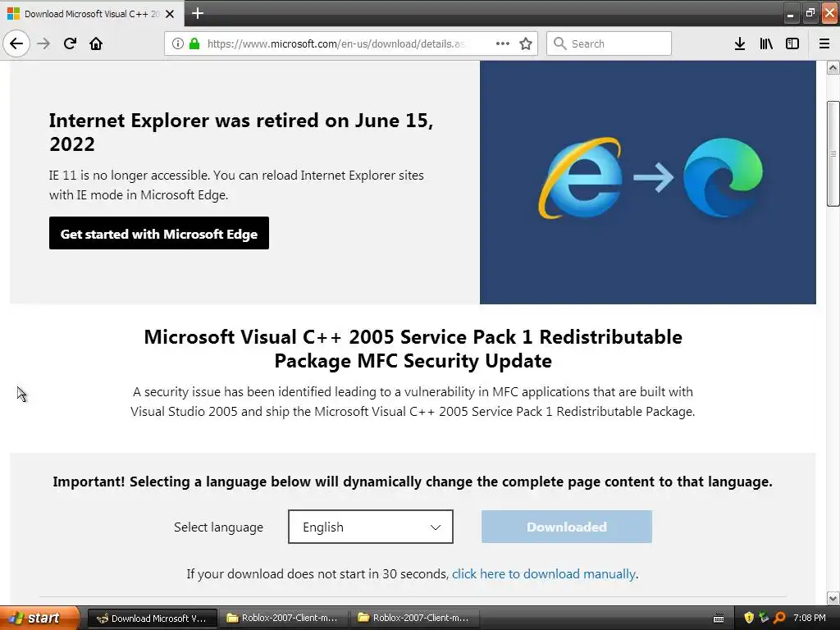This screenshot has height=630, width=840.
Task: Click the page scrollbar down arrow
Action: [833, 598]
